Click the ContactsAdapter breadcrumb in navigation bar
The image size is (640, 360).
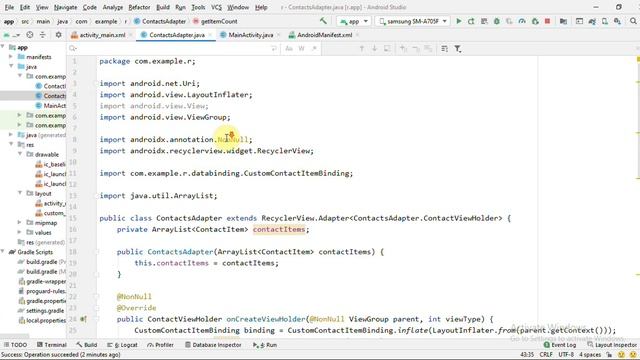(160, 21)
